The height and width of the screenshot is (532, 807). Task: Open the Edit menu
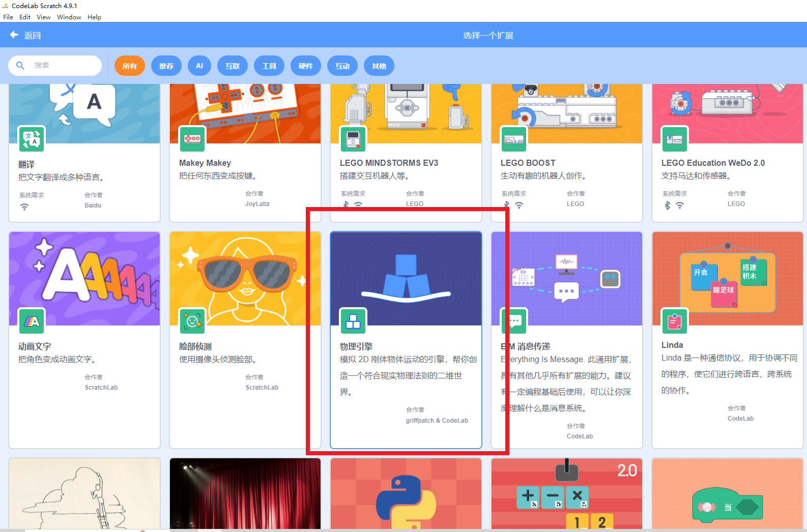tap(25, 17)
